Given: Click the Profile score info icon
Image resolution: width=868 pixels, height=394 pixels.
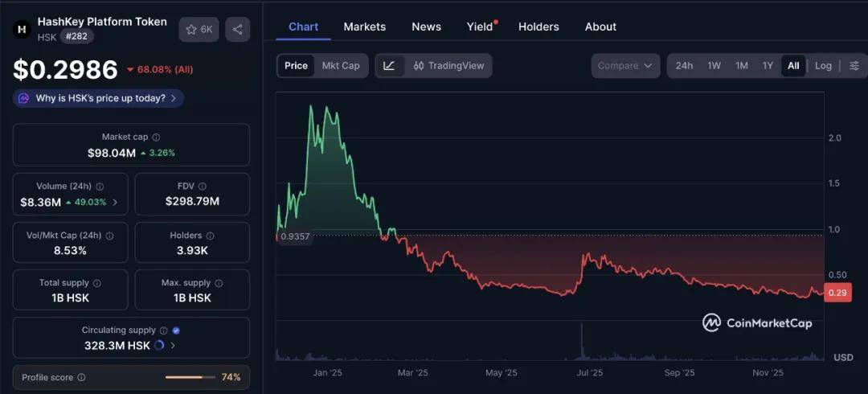Looking at the screenshot, I should pos(81,377).
